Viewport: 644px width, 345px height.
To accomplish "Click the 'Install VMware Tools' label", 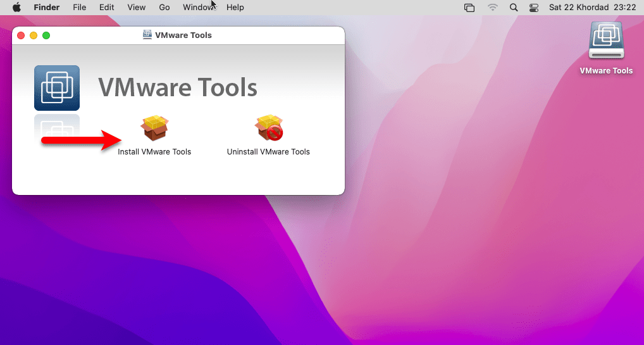I will (154, 152).
